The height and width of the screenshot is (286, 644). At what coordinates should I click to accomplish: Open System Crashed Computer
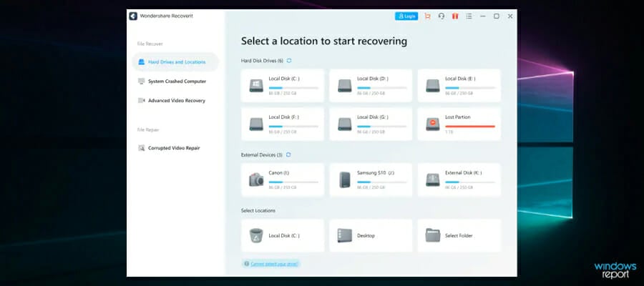pyautogui.click(x=175, y=82)
